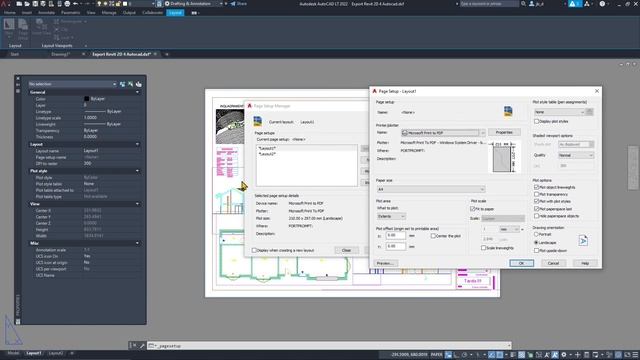Open the Quality dropdown showing Normal
The height and width of the screenshot is (360, 640).
click(576, 156)
